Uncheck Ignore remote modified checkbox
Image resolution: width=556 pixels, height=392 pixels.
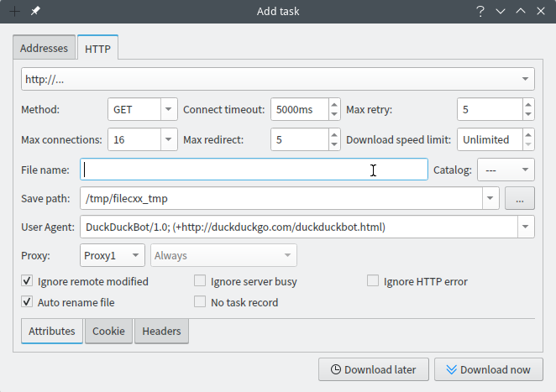(27, 282)
